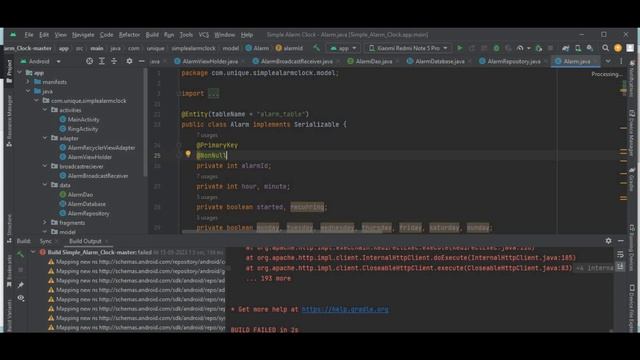Open Build panel settings gear
Screen dimensions: 640x360
pyautogui.click(x=608, y=241)
